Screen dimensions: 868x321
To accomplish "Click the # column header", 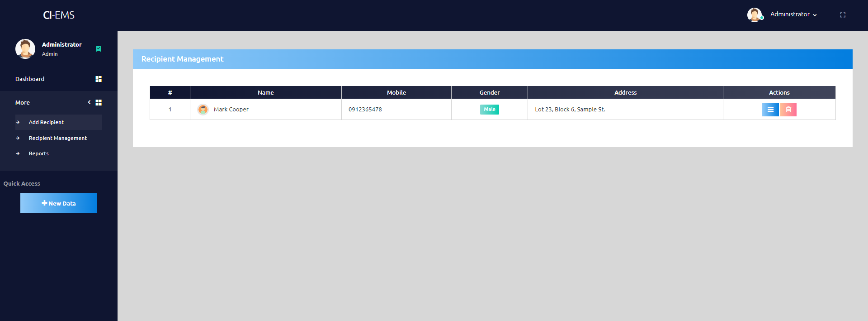I will click(x=170, y=92).
